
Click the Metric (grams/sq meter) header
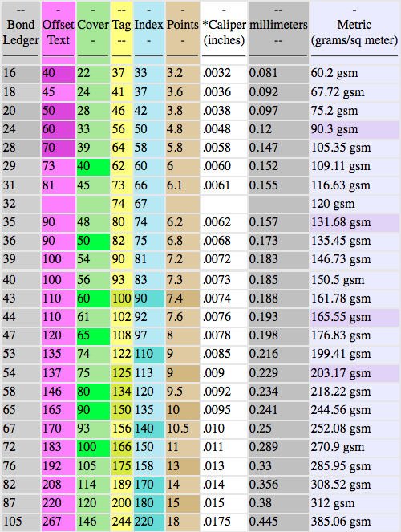coord(354,32)
